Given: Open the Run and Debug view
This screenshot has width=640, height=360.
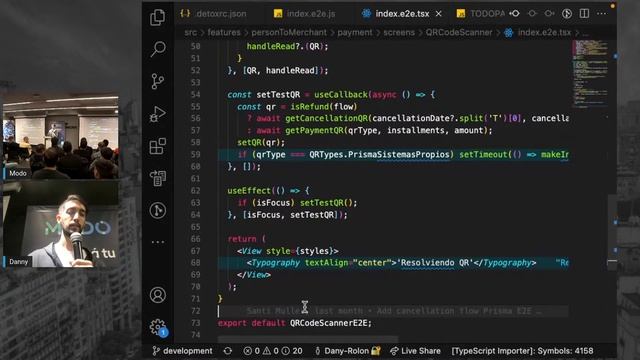Looking at the screenshot, I should point(158,114).
